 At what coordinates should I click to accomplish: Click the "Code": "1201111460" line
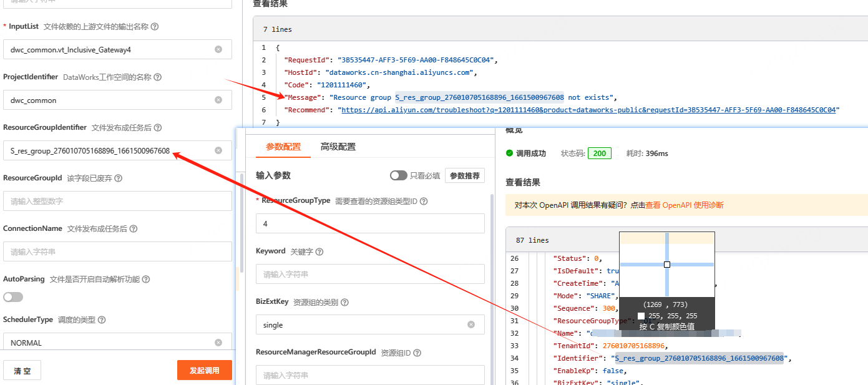(x=328, y=85)
